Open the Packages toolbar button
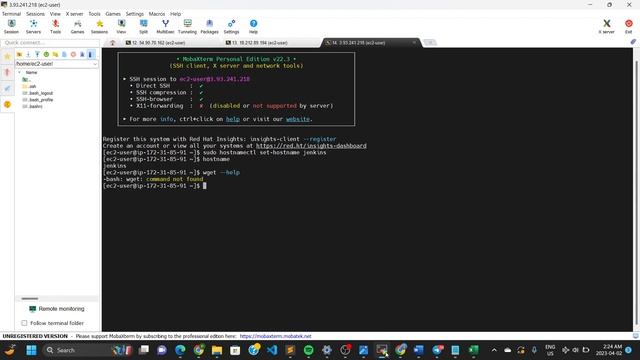This screenshot has width=640, height=360. (209, 27)
